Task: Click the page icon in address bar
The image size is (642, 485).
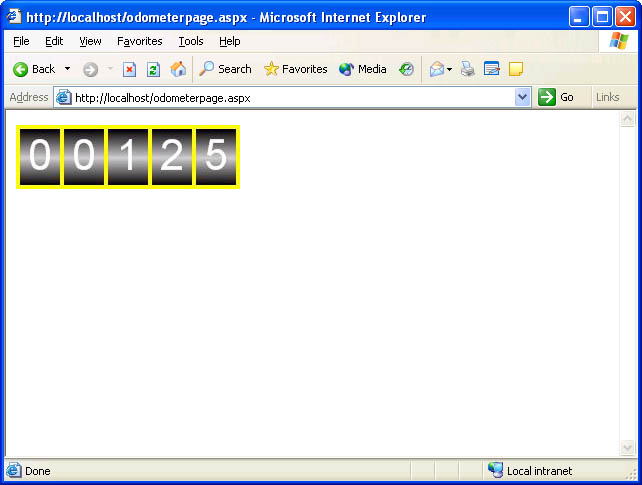Action: (x=63, y=97)
